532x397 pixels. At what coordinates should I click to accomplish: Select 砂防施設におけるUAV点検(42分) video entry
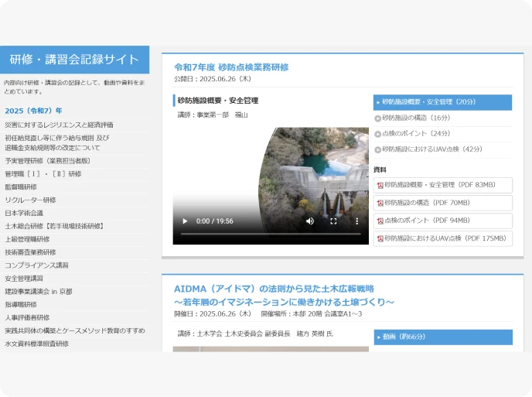tap(442, 149)
